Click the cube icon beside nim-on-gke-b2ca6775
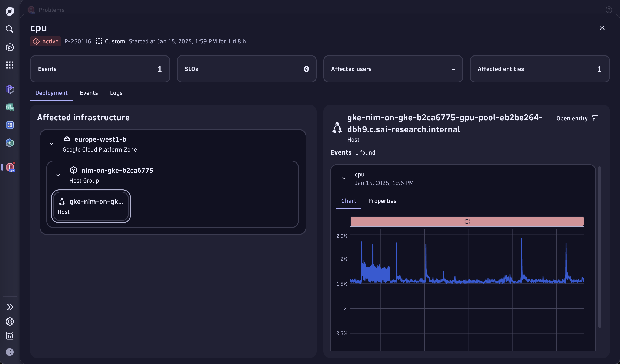 point(74,170)
